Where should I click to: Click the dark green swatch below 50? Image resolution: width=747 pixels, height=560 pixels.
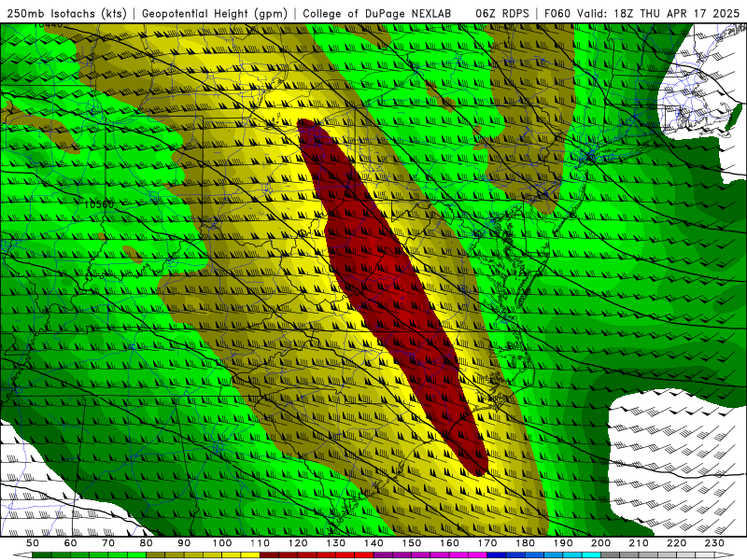click(x=42, y=555)
